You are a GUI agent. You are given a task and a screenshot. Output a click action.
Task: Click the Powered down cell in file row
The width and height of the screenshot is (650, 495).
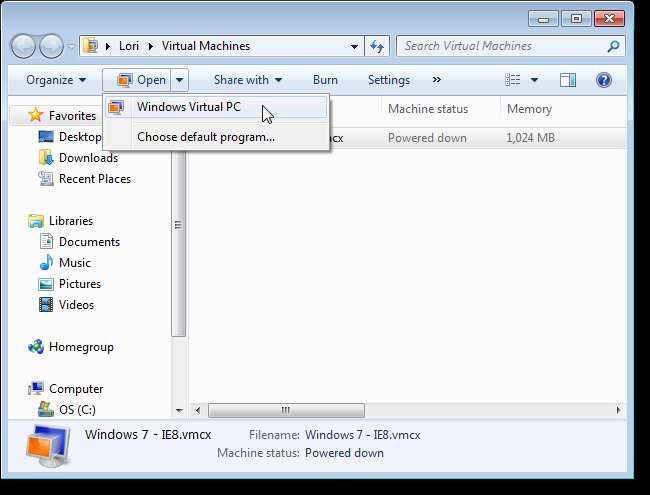427,138
